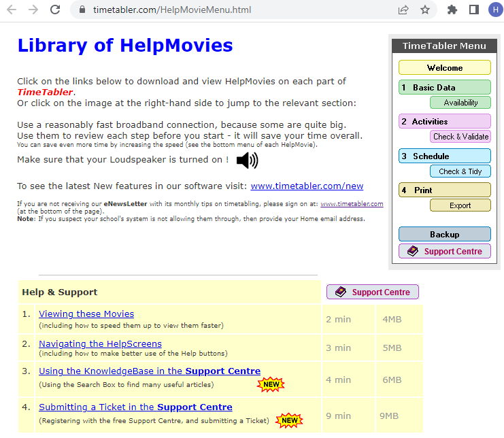
Task: Open the Welcome menu button
Action: [445, 68]
